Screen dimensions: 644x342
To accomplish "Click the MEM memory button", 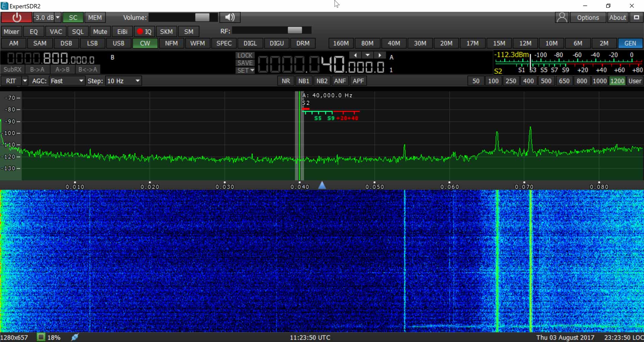I will [95, 17].
